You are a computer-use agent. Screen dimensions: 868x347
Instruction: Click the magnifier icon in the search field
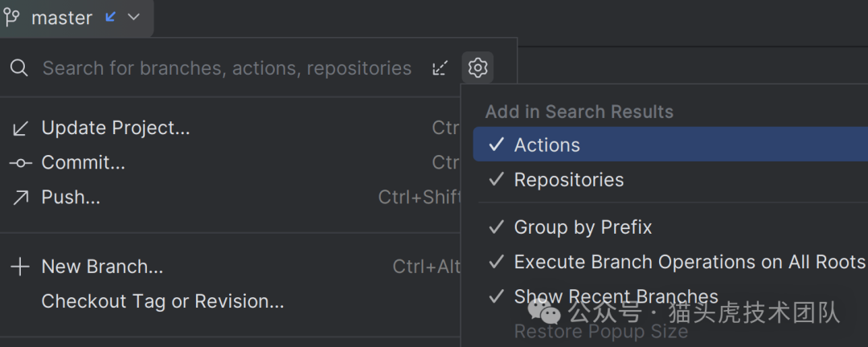(19, 68)
